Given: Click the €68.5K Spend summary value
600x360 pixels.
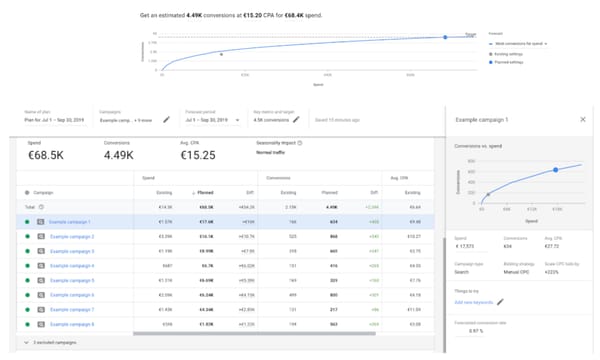Looking at the screenshot, I should pyautogui.click(x=46, y=155).
